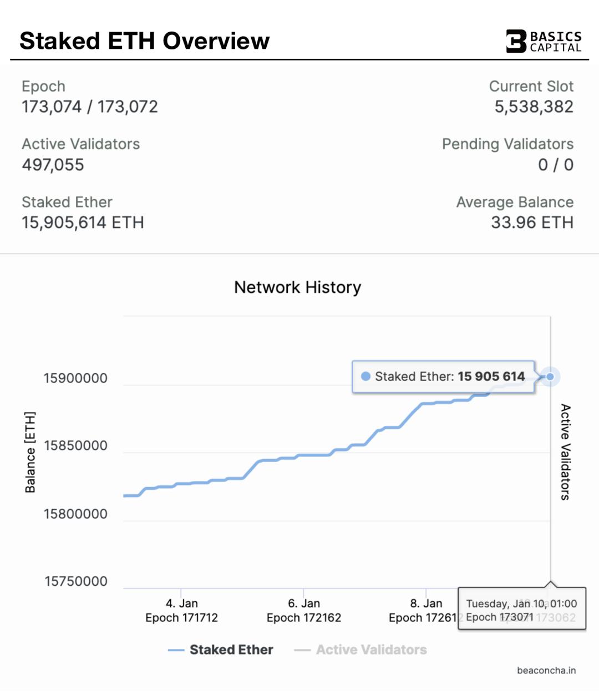Click the Staked Ether legend line marker
Viewport: 599px width, 700px height.
coord(176,650)
